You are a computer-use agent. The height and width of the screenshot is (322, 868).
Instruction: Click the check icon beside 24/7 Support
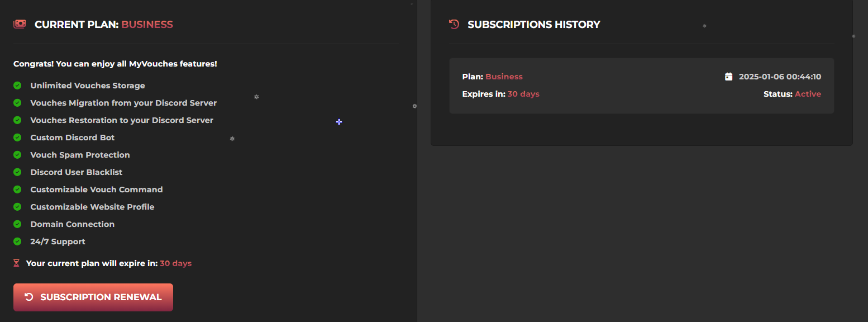point(17,241)
